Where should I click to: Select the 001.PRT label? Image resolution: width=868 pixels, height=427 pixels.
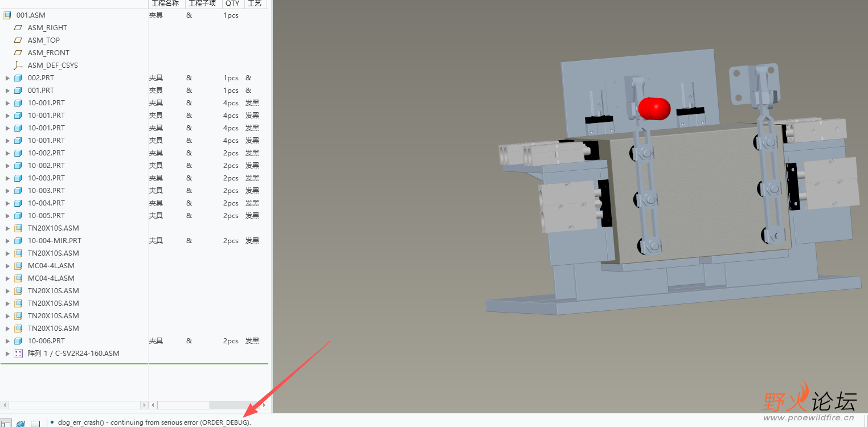click(x=41, y=91)
